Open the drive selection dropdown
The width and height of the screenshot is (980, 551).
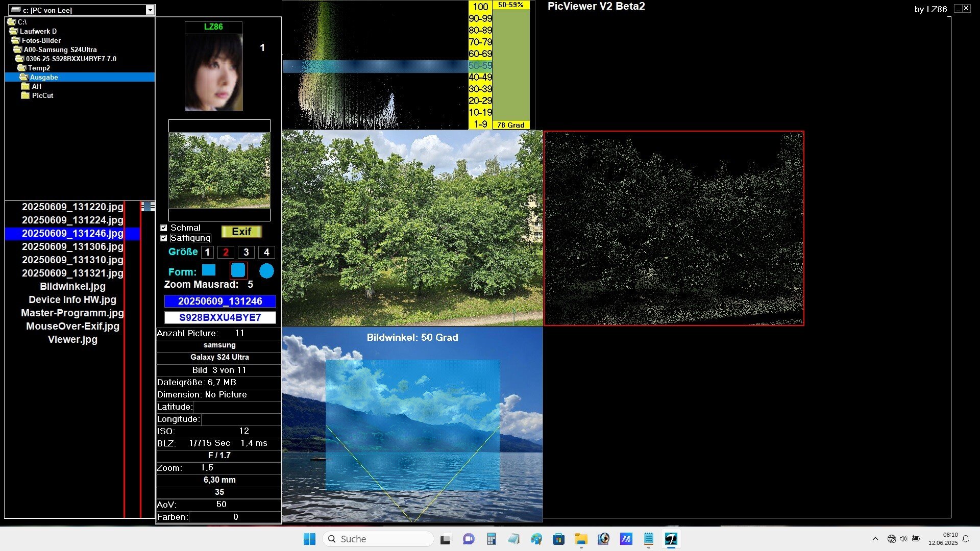[150, 10]
